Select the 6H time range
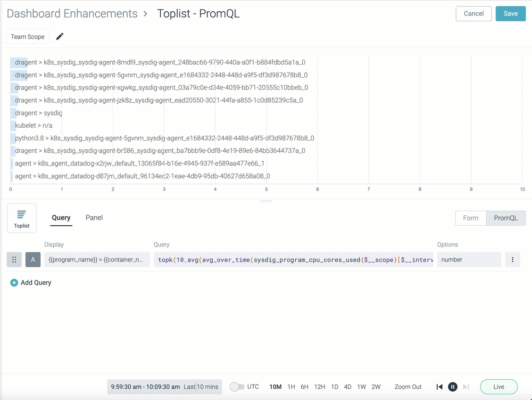This screenshot has width=532, height=400. coord(304,387)
